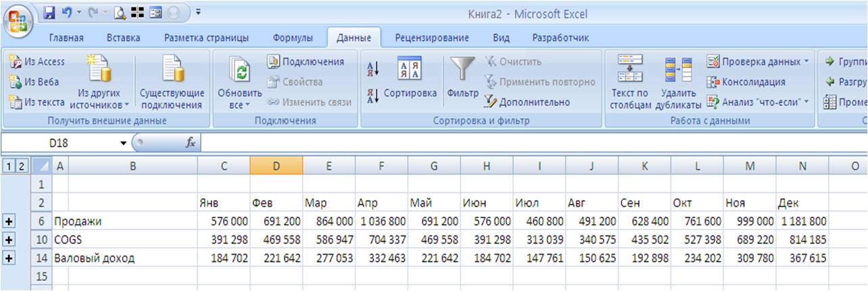Viewport: 868px width, 291px height.
Task: Show outline level 1
Action: tap(7, 165)
